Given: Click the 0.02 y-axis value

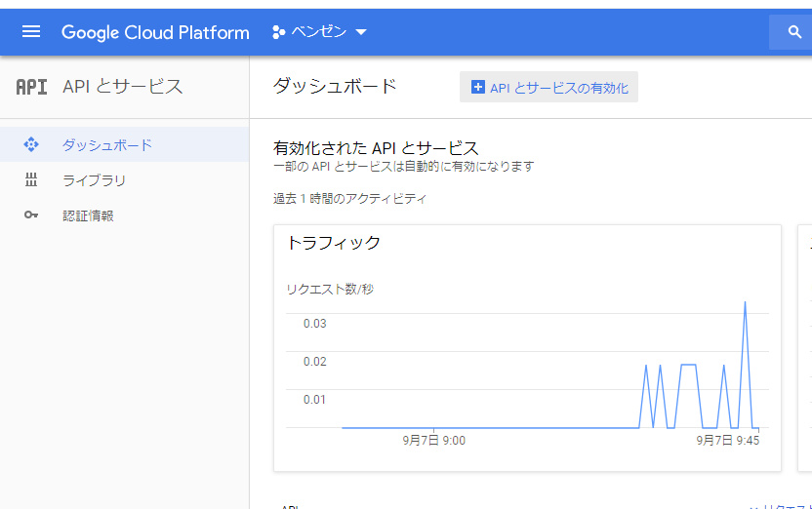Looking at the screenshot, I should pos(315,362).
